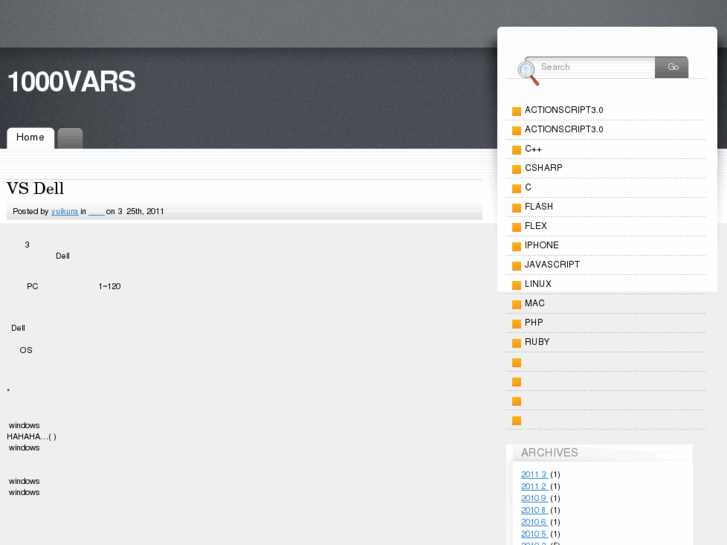The width and height of the screenshot is (727, 545).
Task: Open the PHP category
Action: pos(534,323)
